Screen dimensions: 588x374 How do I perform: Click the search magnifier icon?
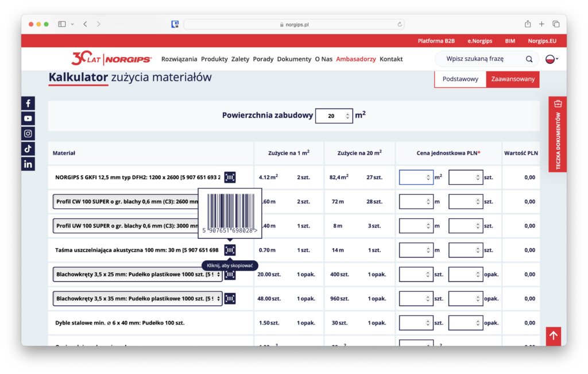(529, 59)
